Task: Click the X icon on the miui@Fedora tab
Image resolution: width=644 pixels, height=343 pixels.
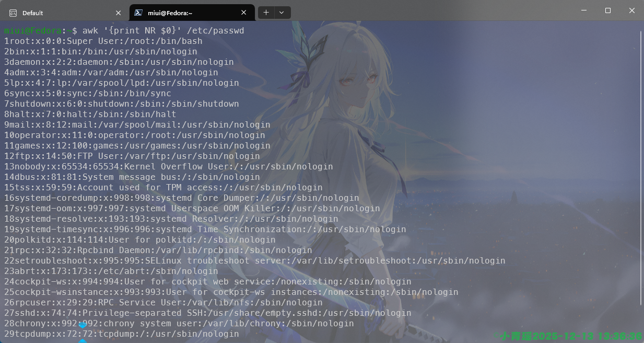Action: point(243,12)
